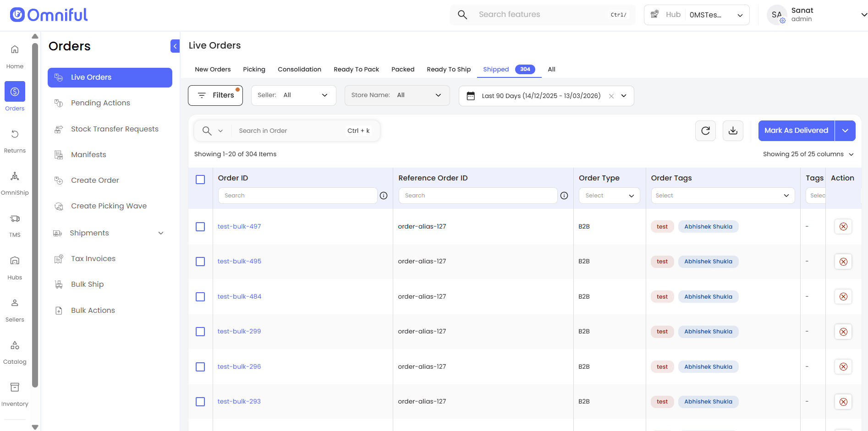Click the refresh orders icon
Viewport: 868px width, 431px height.
tap(705, 131)
